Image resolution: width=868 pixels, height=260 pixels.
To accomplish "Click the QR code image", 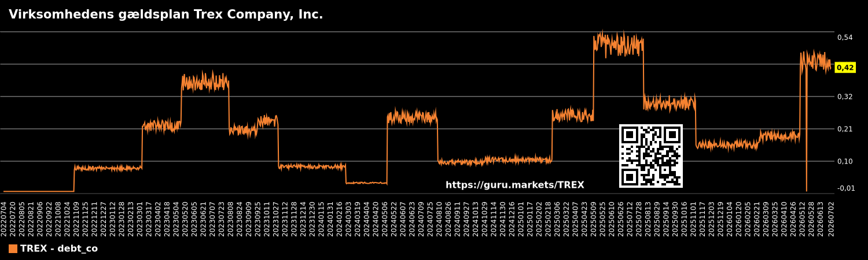I will pyautogui.click(x=651, y=155).
